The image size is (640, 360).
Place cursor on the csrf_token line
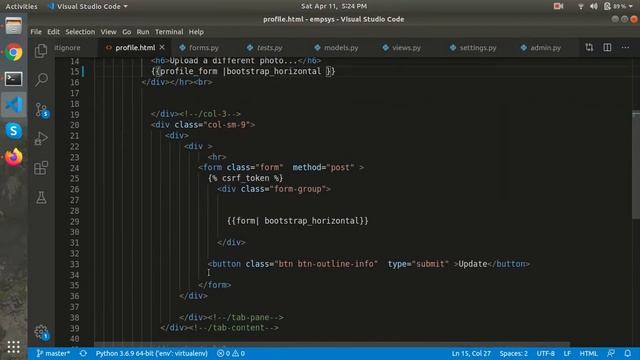click(x=245, y=178)
